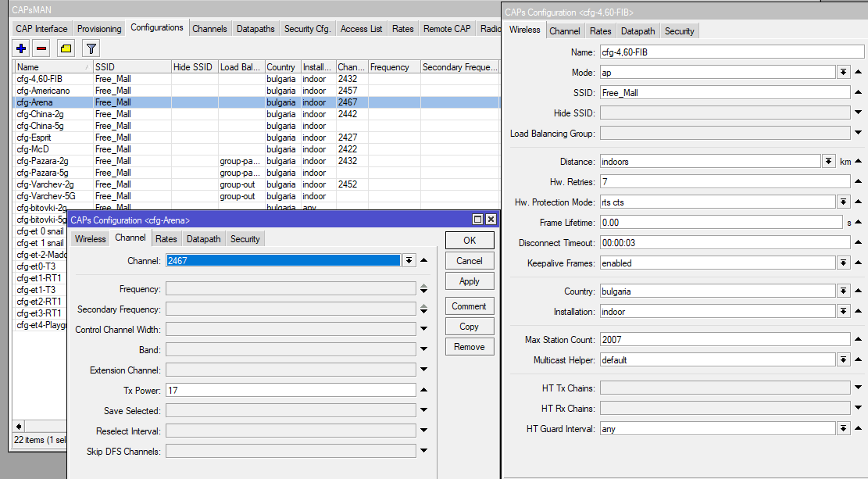Screen dimensions: 868x479
Task: Open Security tab in cfg-Arena dialog
Action: [245, 238]
